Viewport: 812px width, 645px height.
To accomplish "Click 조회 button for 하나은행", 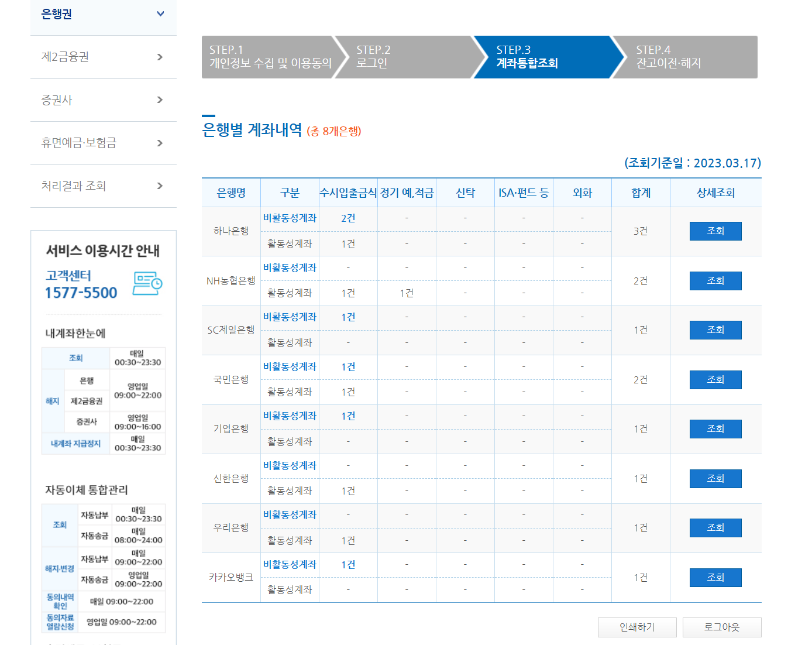I will click(x=715, y=231).
